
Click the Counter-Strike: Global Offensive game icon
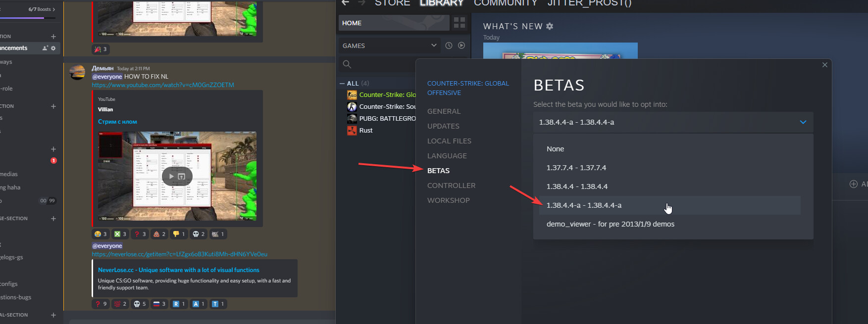tap(352, 95)
